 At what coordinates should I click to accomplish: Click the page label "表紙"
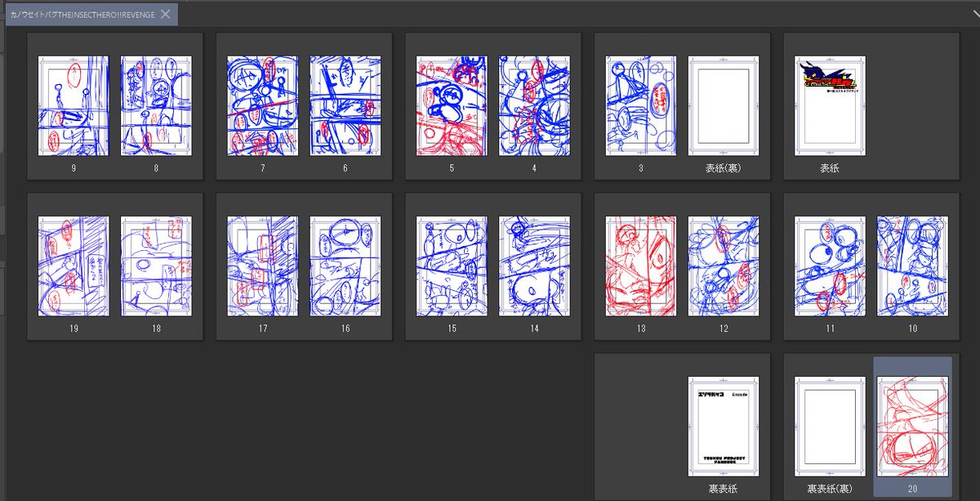(830, 168)
